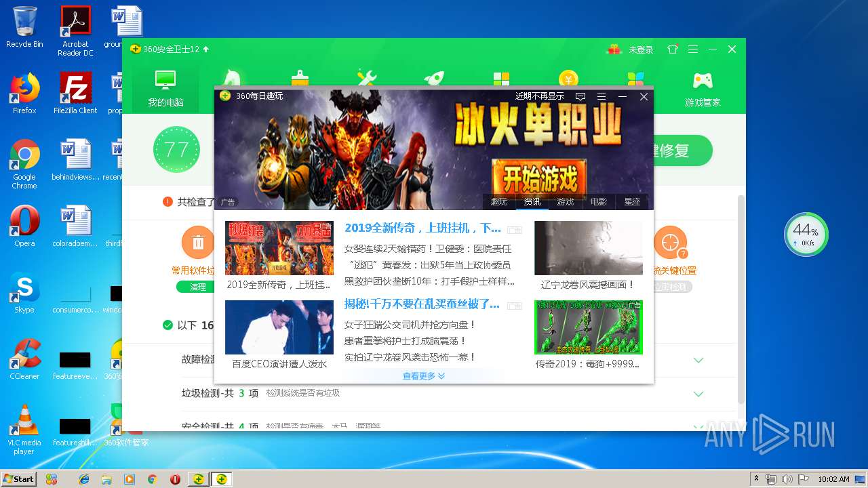
Task: Click Internet Explorer in the taskbar
Action: click(84, 479)
